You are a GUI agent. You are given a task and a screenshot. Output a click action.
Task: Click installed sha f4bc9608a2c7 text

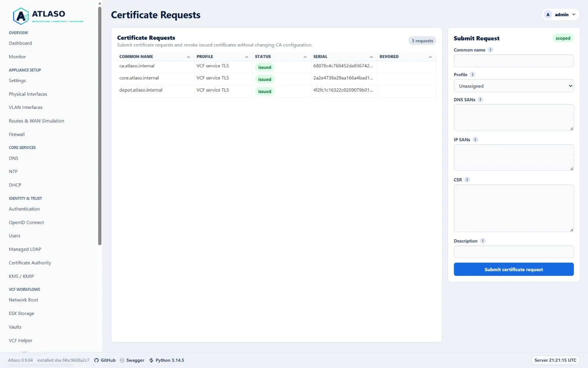coord(63,360)
